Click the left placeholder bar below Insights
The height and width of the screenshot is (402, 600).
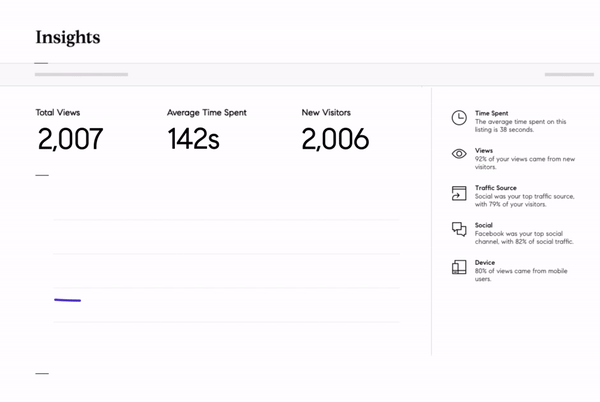(81, 74)
